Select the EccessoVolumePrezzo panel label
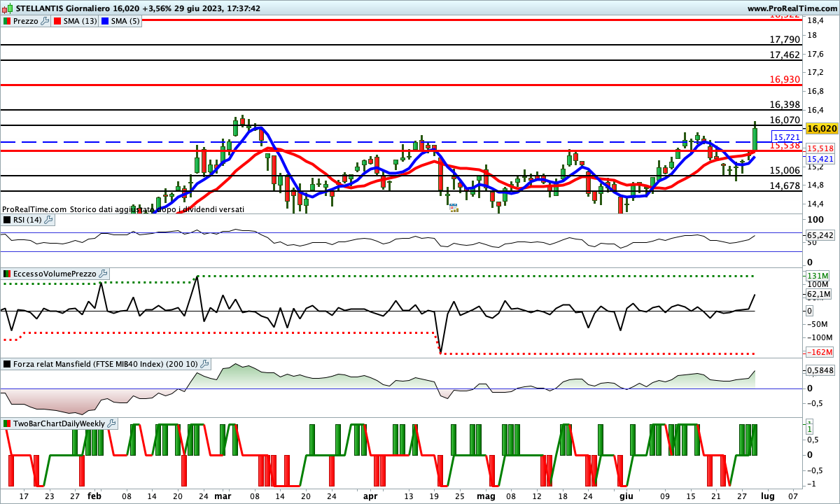 pyautogui.click(x=55, y=274)
